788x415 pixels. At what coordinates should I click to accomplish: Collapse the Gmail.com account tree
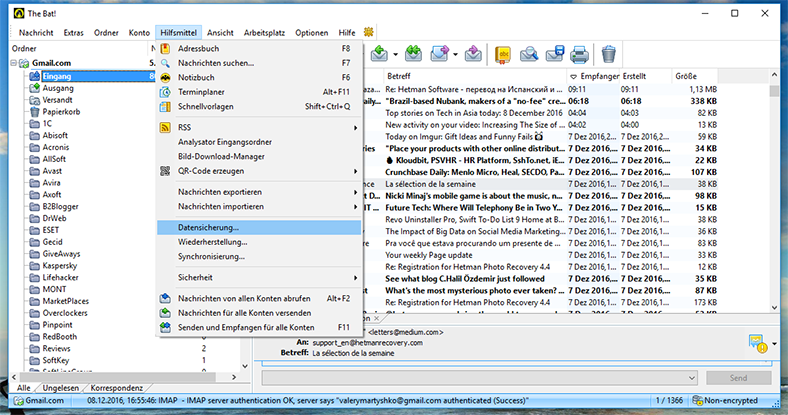tap(14, 63)
